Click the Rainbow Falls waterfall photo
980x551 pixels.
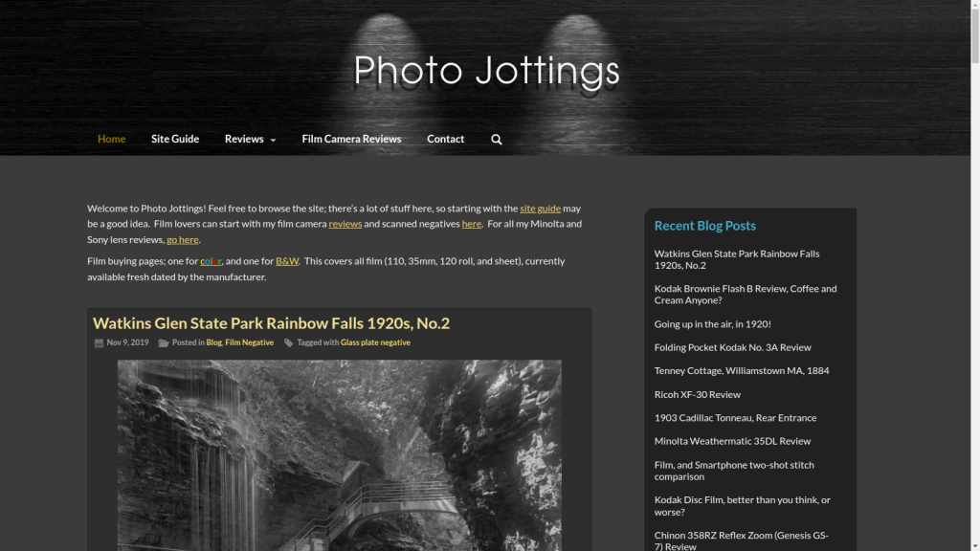[x=340, y=454]
